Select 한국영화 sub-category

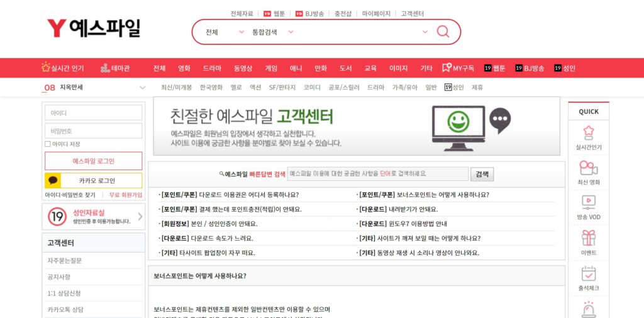click(211, 87)
